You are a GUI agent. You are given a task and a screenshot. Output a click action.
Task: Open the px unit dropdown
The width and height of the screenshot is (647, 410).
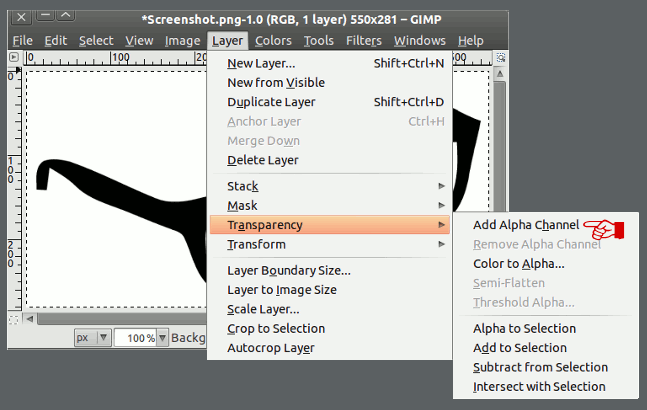92,338
